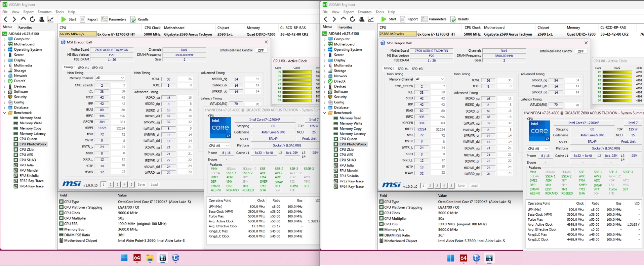Click the Load button in right Dragon Ball
Screen dimensions: 644x266
pyautogui.click(x=474, y=186)
